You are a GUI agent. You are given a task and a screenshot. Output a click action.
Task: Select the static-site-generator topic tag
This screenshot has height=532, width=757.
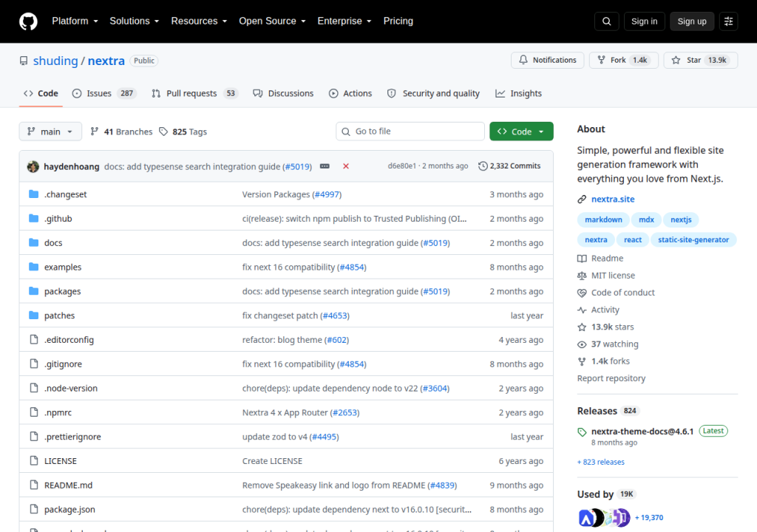693,239
